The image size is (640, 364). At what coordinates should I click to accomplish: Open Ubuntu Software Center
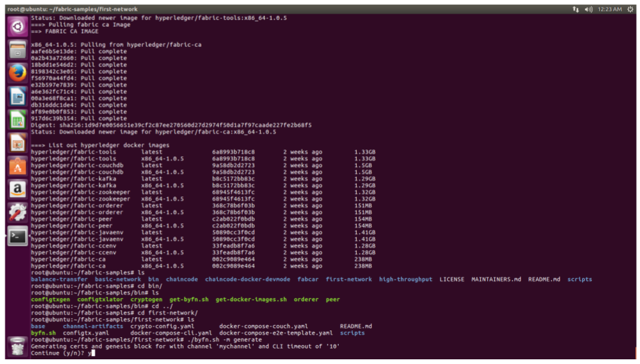pos(17,166)
